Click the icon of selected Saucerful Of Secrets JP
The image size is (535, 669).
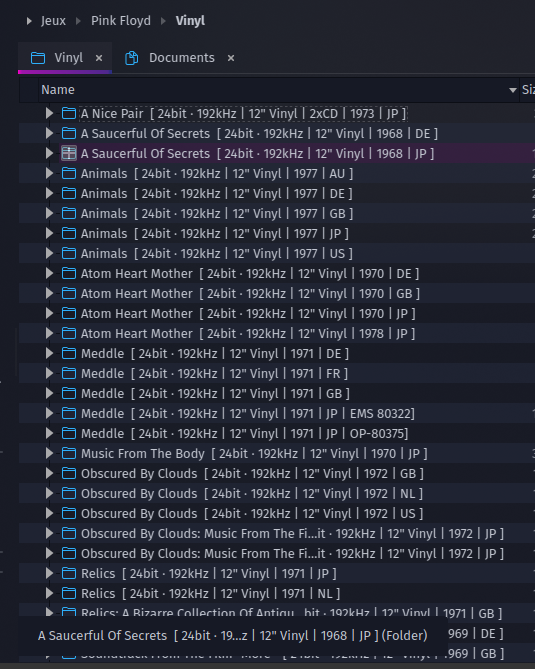[69, 153]
